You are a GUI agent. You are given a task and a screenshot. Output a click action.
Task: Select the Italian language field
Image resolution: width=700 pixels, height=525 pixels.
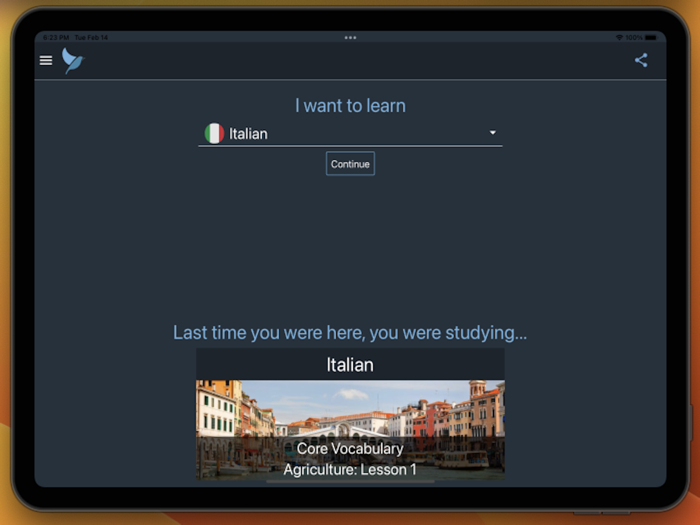click(x=350, y=134)
